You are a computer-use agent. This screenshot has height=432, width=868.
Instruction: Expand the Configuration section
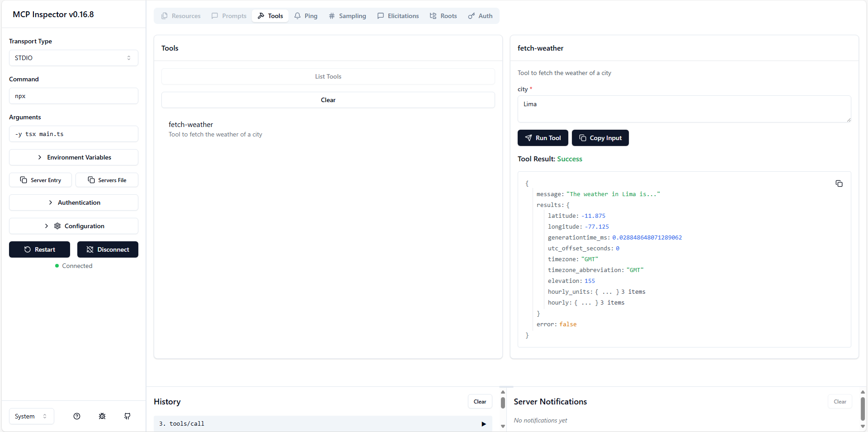coord(74,226)
